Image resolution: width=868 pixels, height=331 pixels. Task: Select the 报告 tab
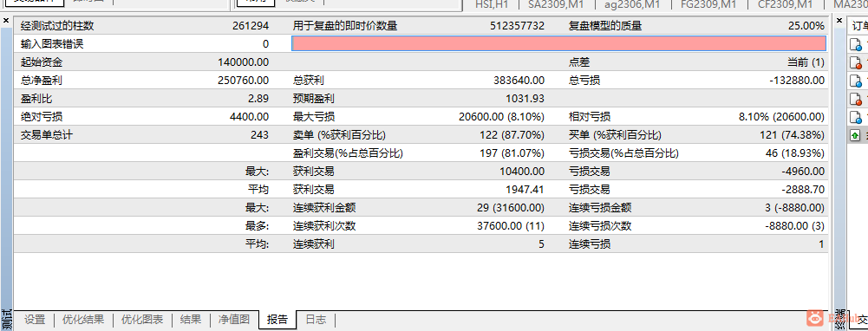click(277, 320)
